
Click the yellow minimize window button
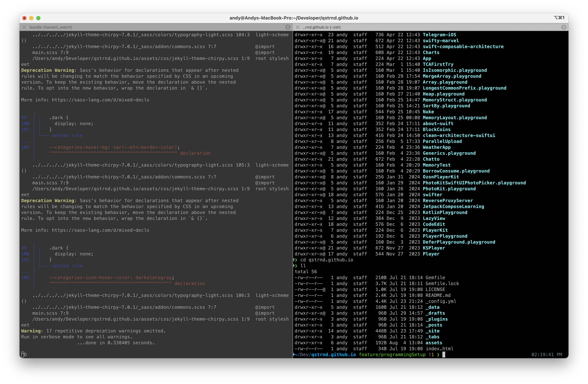[x=31, y=18]
